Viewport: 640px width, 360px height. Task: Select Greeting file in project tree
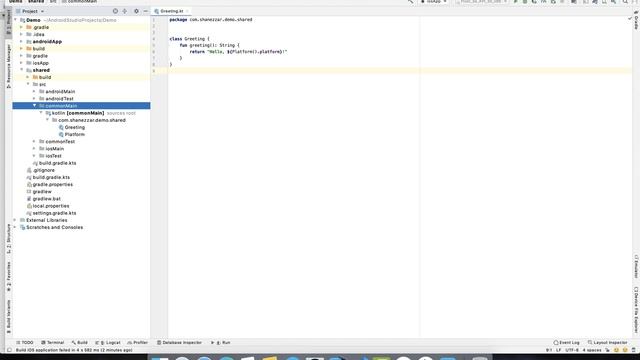point(74,127)
